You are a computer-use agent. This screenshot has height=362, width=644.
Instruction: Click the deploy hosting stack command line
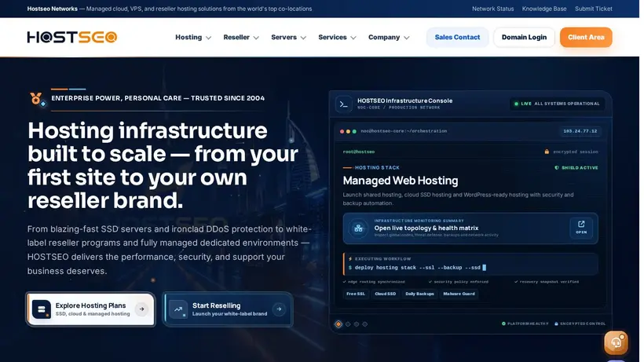(x=417, y=268)
